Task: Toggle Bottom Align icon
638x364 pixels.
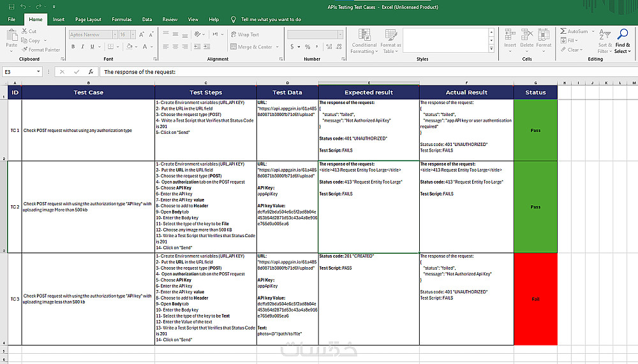Action: [x=185, y=34]
